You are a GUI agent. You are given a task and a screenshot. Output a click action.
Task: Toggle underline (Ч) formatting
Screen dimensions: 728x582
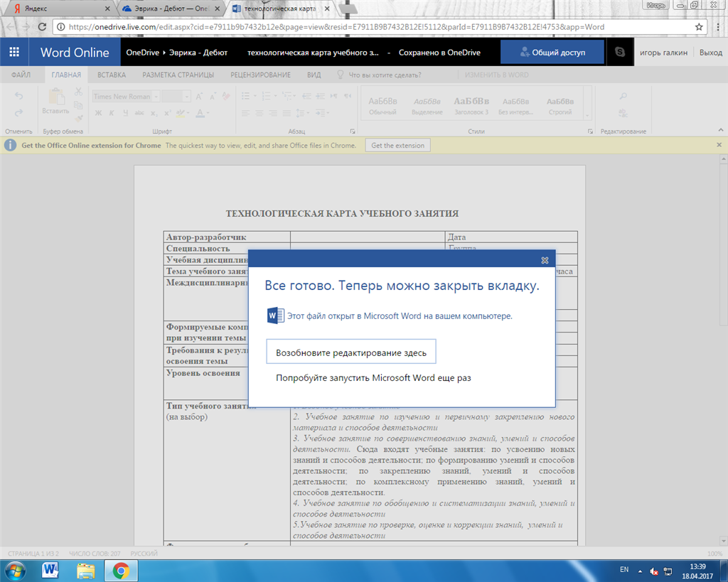125,113
